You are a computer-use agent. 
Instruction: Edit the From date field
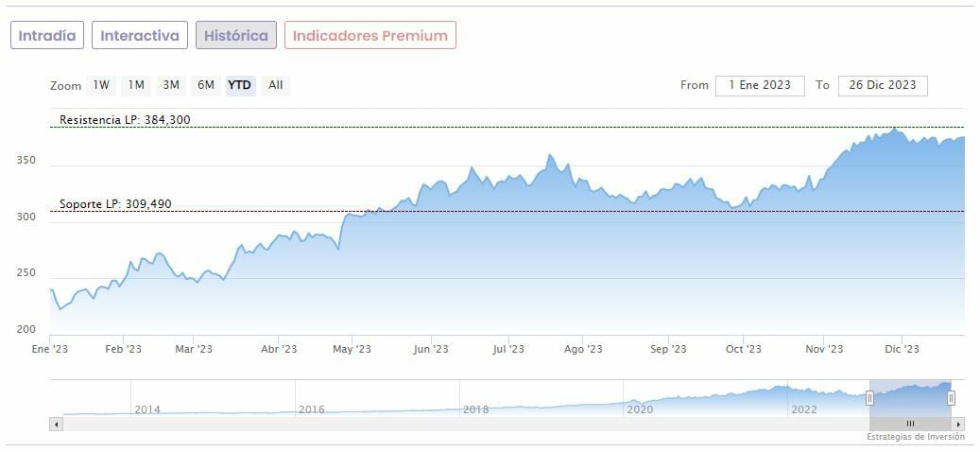760,85
